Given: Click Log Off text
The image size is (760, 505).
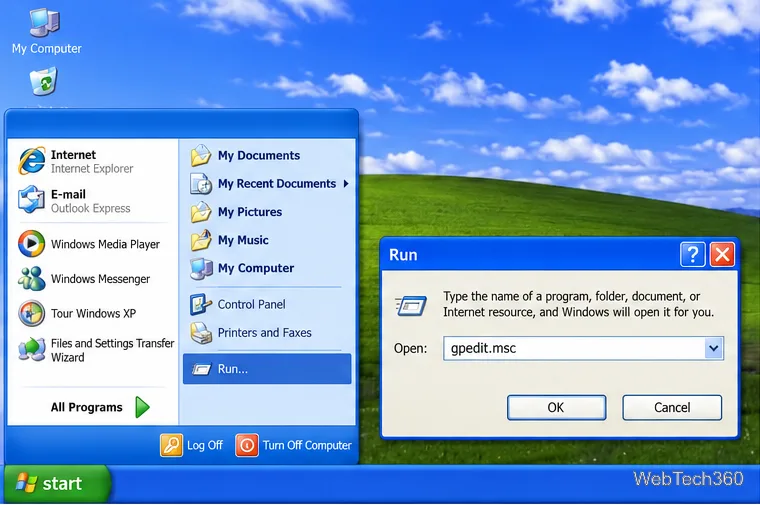Looking at the screenshot, I should click(205, 445).
